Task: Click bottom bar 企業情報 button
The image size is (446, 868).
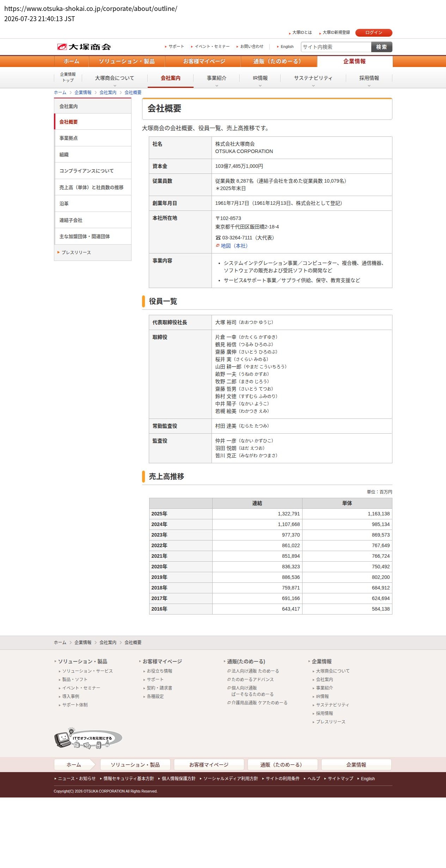Action: tap(356, 765)
